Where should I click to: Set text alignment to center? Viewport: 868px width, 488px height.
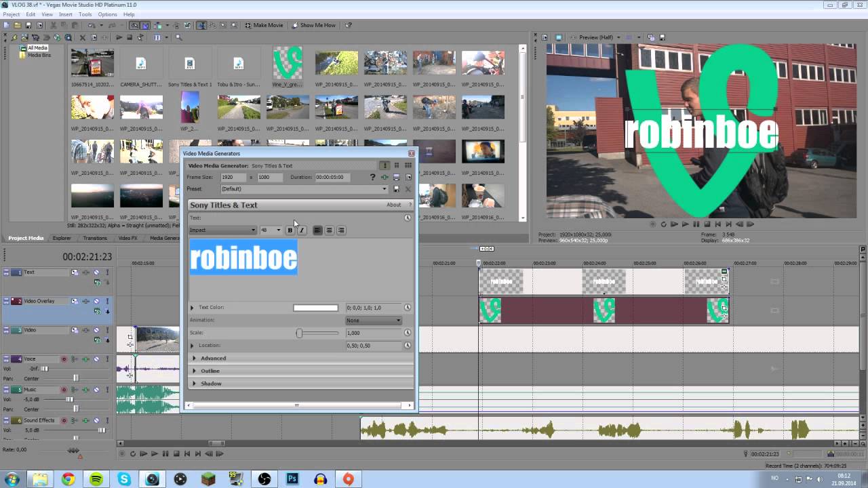pos(329,230)
